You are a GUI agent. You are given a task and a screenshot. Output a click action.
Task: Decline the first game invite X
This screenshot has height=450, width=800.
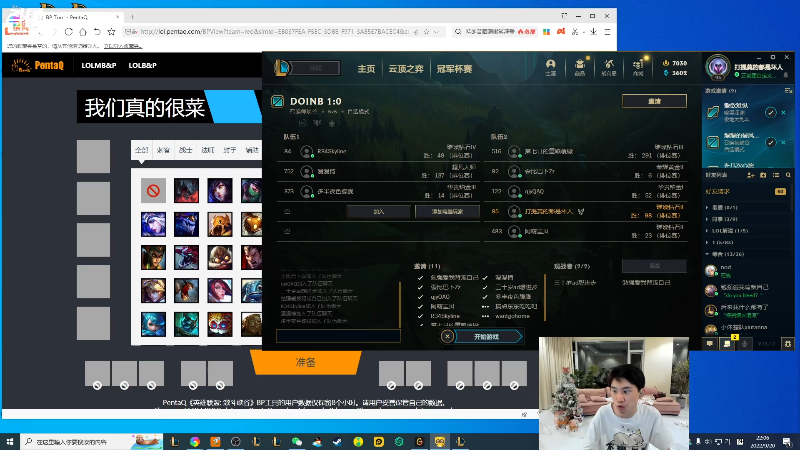[x=784, y=113]
